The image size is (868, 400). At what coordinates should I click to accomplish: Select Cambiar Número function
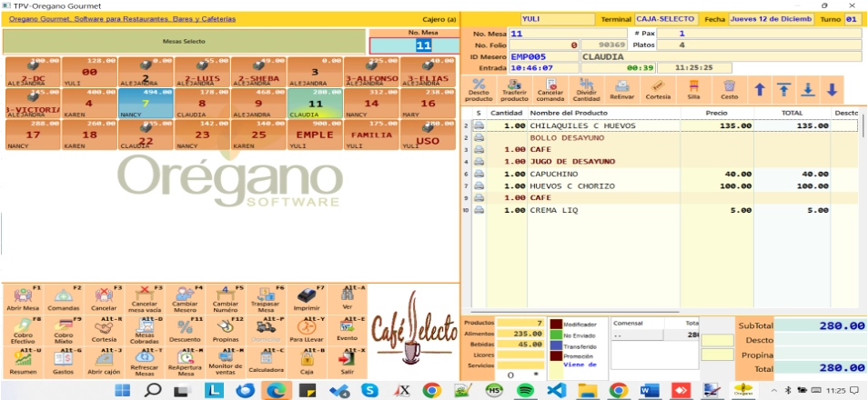tap(226, 299)
